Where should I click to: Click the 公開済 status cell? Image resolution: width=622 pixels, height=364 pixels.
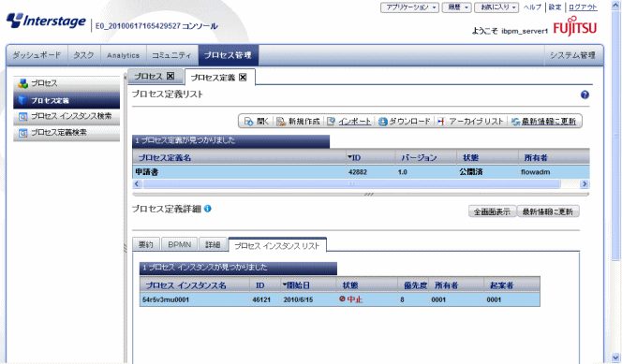(471, 172)
